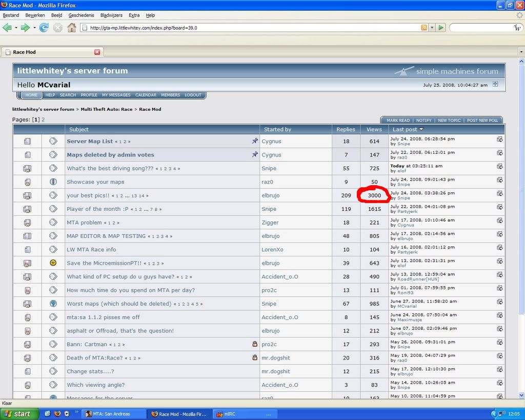Click the MARK READ button
Image resolution: width=525 pixels, height=420 pixels.
coord(398,120)
